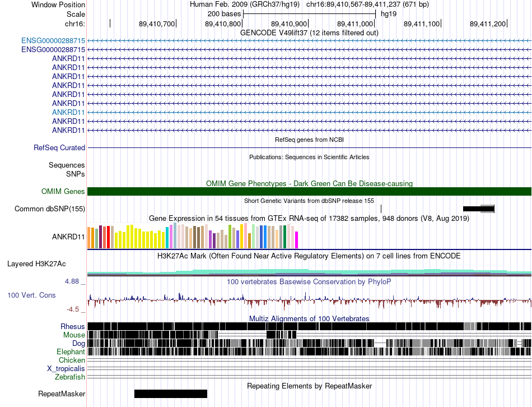Click the 89,410,700 ruler position
Image resolution: width=532 pixels, height=407 pixels.
pyautogui.click(x=156, y=24)
